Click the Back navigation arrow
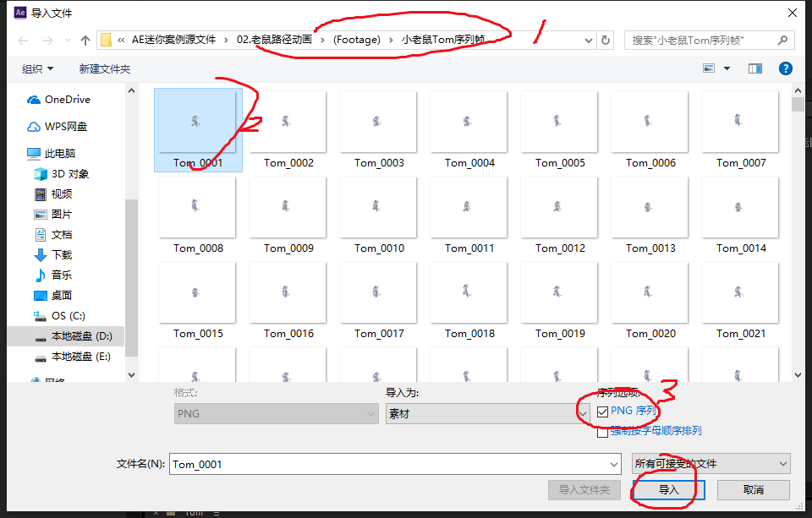 23,41
